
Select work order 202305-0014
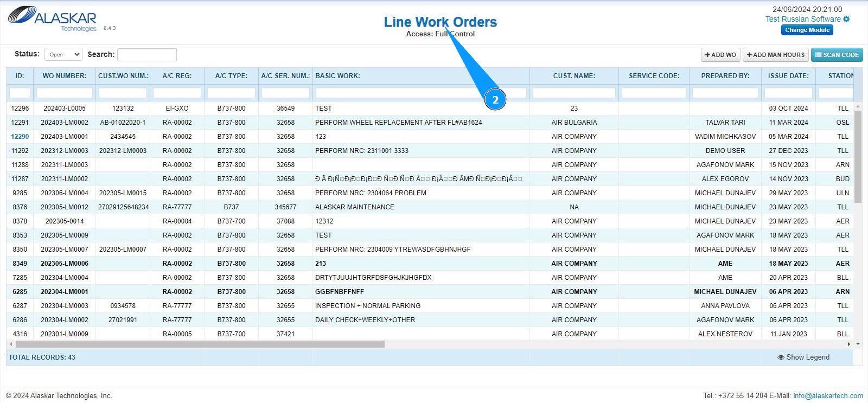coord(65,221)
